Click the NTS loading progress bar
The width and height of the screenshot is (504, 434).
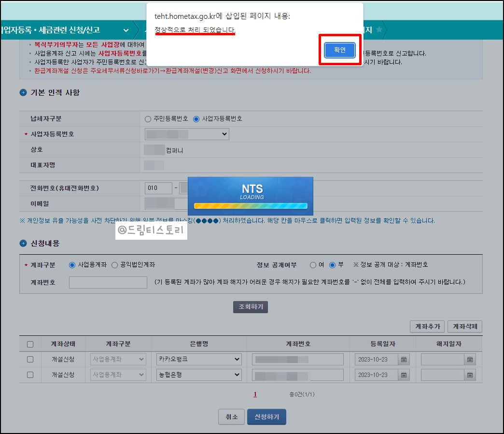pos(251,206)
